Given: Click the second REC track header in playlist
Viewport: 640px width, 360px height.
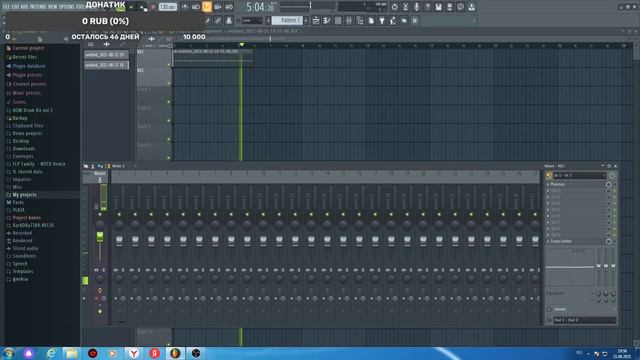Looking at the screenshot, I should tap(153, 77).
